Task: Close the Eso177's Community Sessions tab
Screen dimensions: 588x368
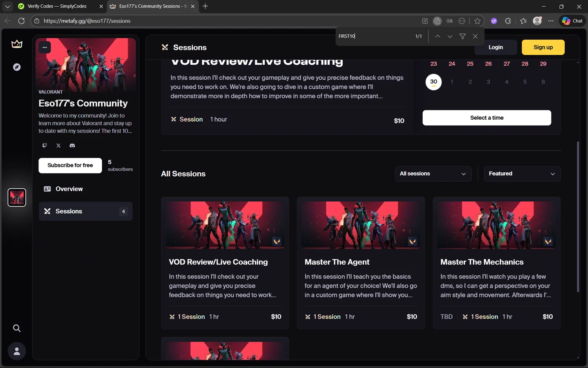Action: [x=192, y=6]
